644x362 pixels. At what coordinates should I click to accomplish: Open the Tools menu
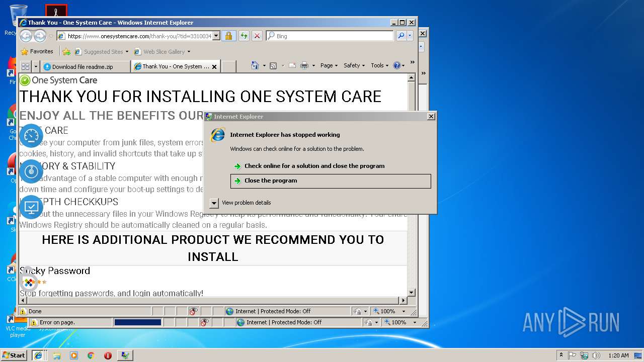(x=380, y=65)
